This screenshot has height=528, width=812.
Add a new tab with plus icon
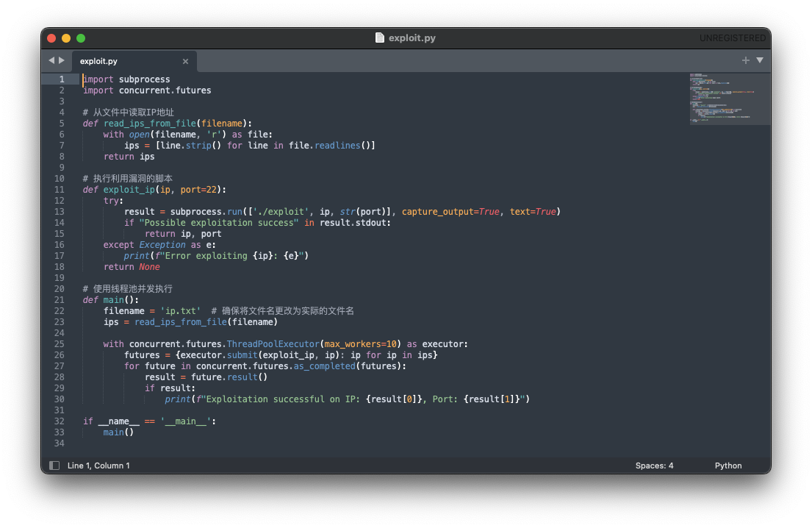click(x=746, y=60)
